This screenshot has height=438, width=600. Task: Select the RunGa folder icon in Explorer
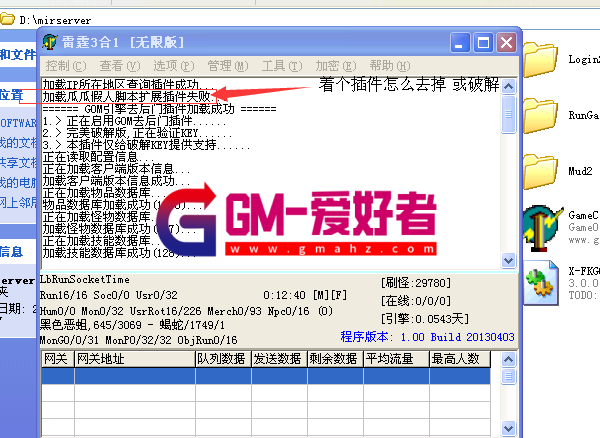pyautogui.click(x=540, y=116)
